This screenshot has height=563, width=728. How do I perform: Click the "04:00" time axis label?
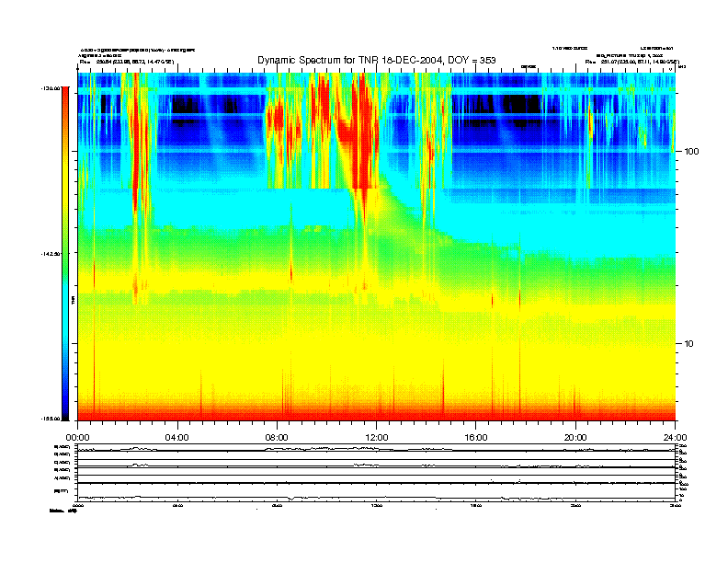tap(177, 438)
